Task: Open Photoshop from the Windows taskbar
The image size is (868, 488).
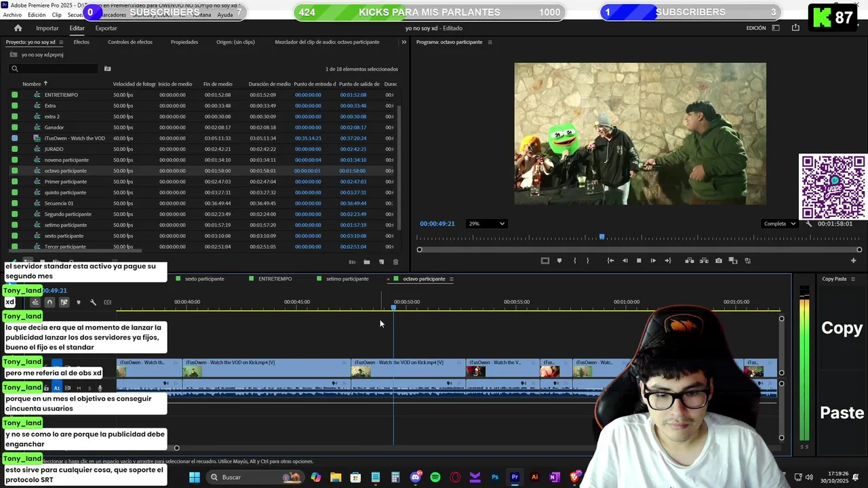Action: pyautogui.click(x=495, y=477)
